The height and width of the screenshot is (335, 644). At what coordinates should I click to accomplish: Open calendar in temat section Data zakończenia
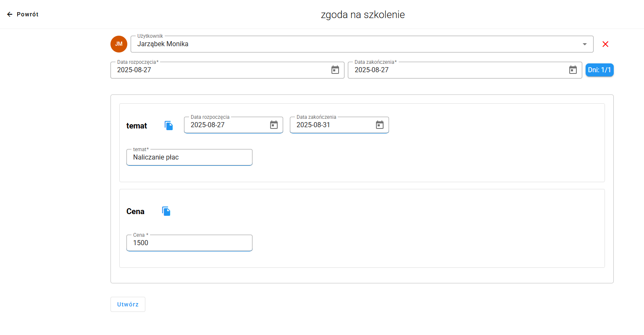[379, 125]
